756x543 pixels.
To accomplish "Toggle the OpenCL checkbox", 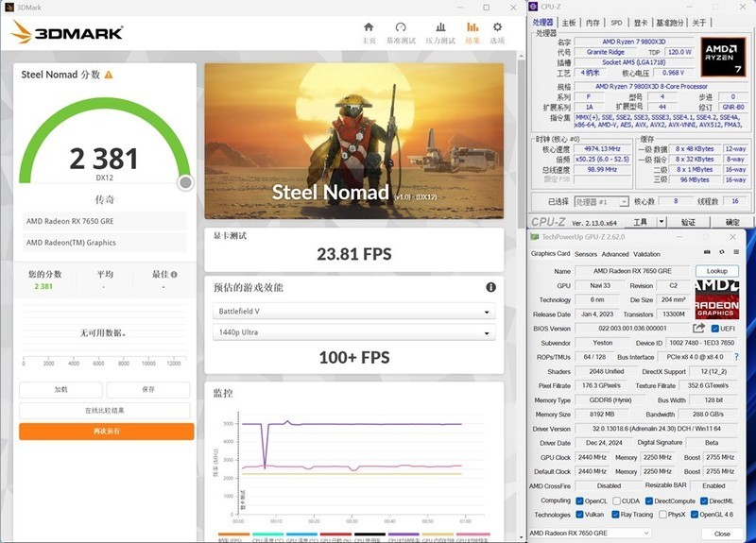I will click(x=579, y=501).
